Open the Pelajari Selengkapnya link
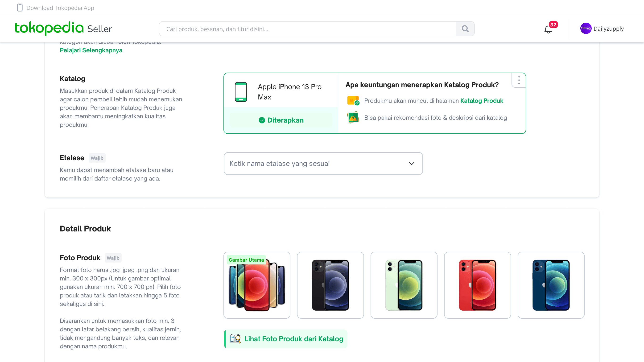 [x=91, y=50]
